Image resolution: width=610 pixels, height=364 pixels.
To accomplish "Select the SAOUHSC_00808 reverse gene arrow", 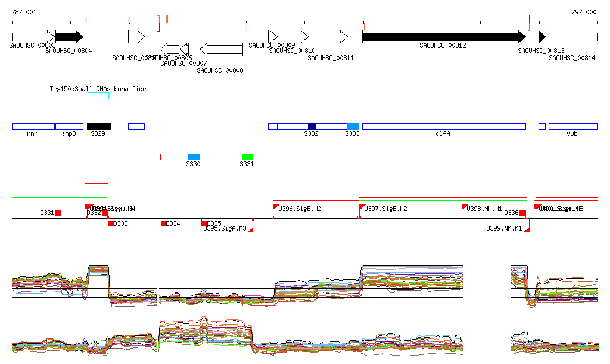I will [x=221, y=49].
